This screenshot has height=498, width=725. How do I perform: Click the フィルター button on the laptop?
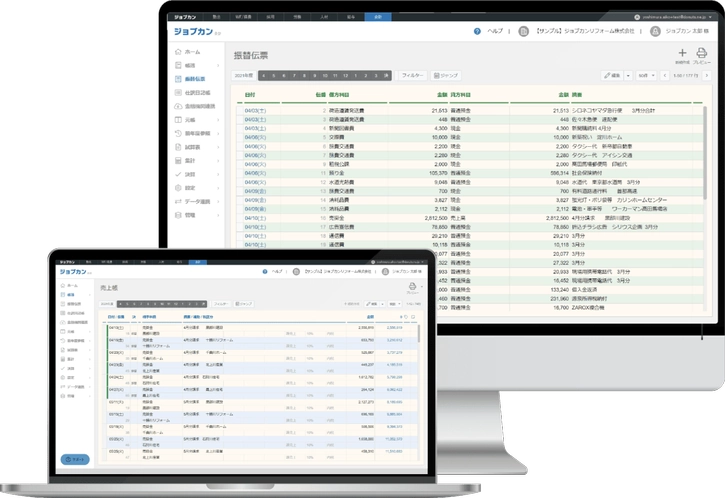point(221,304)
